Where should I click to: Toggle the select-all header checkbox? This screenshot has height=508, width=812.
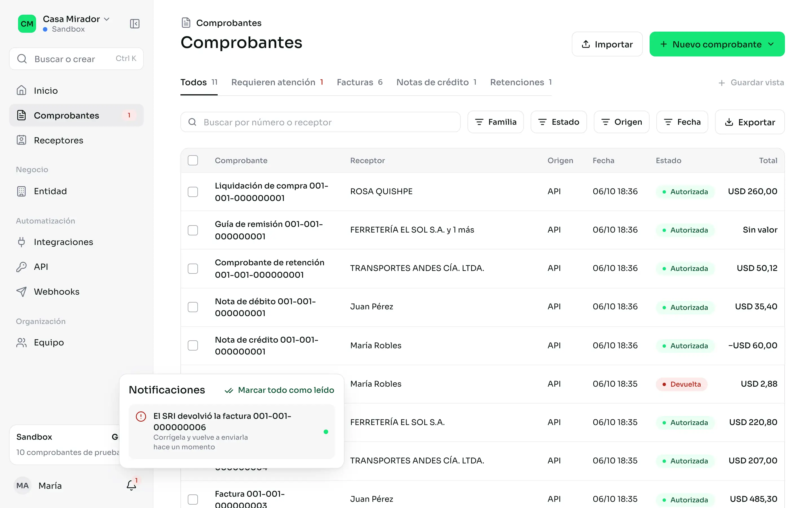(x=193, y=160)
